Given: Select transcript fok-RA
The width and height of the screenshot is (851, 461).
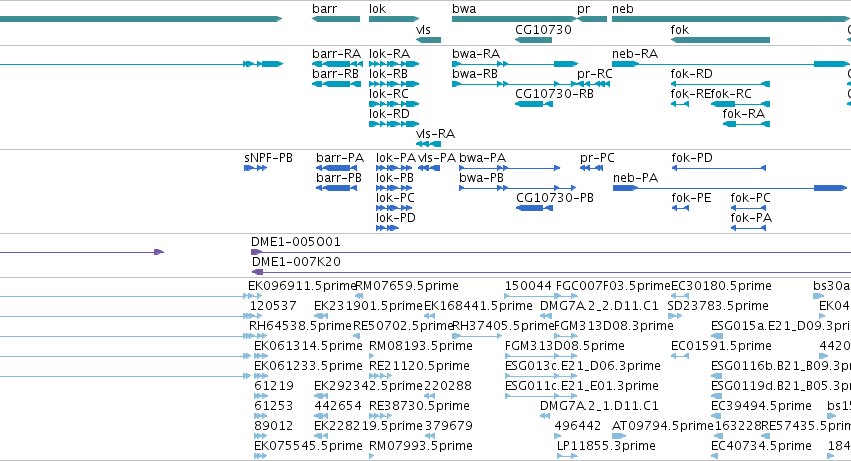Looking at the screenshot, I should [x=744, y=114].
